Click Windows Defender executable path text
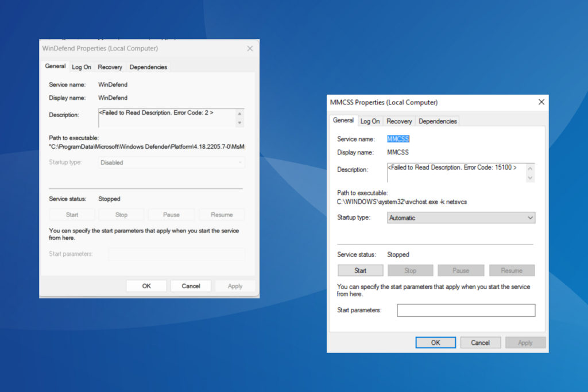Image resolution: width=588 pixels, height=392 pixels. [147, 146]
